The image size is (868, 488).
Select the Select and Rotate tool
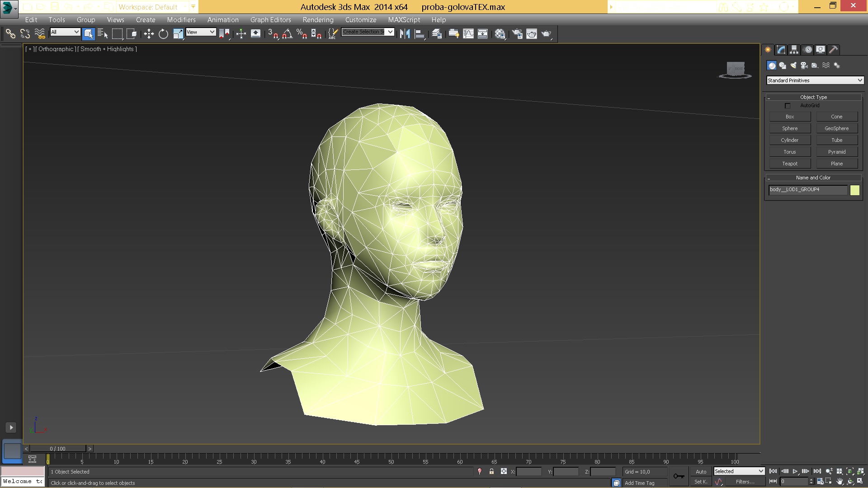[163, 34]
